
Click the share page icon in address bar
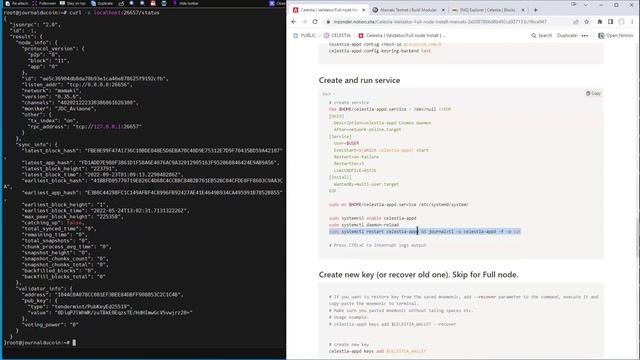[x=576, y=22]
